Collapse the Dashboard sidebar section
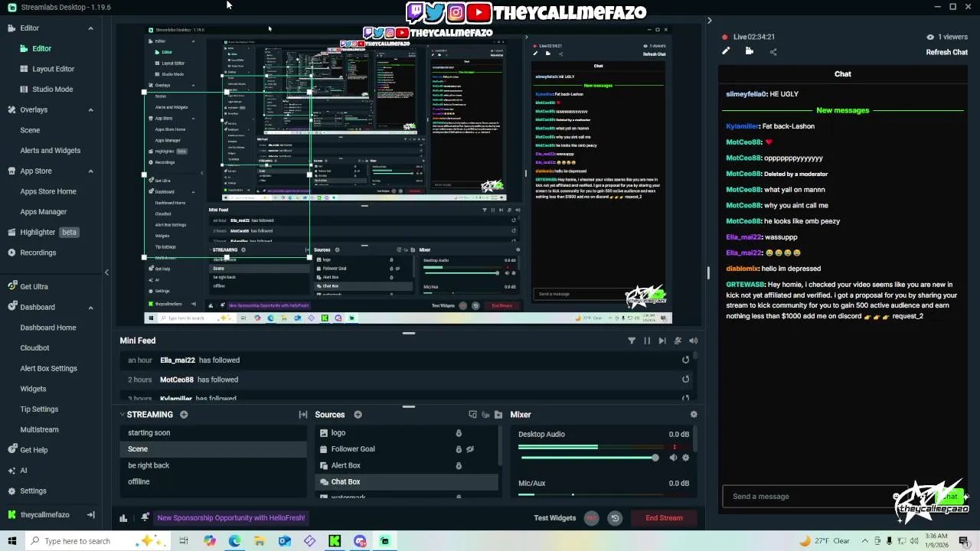Viewport: 980px width, 551px height. [90, 308]
